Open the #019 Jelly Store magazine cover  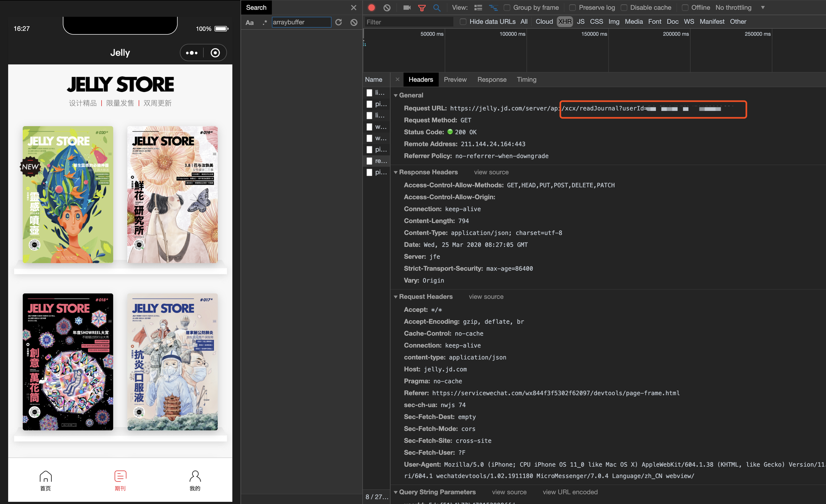(x=172, y=194)
